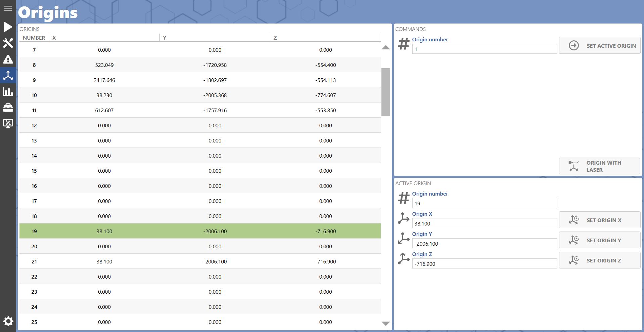Select origin row number 24
This screenshot has height=332, width=644.
[200, 307]
